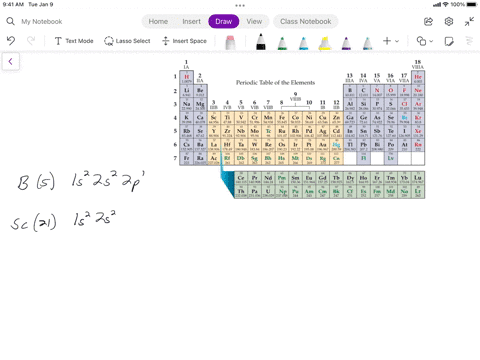Expand the add-pen dropdown arrow
Viewport: 480px width, 360px height.
[397, 41]
